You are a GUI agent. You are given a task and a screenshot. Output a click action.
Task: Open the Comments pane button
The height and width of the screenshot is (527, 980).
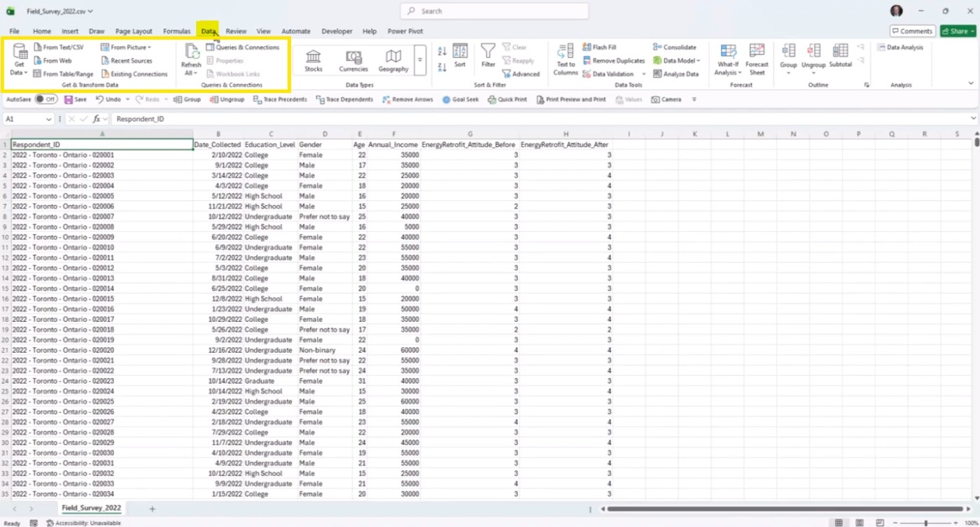click(x=913, y=31)
